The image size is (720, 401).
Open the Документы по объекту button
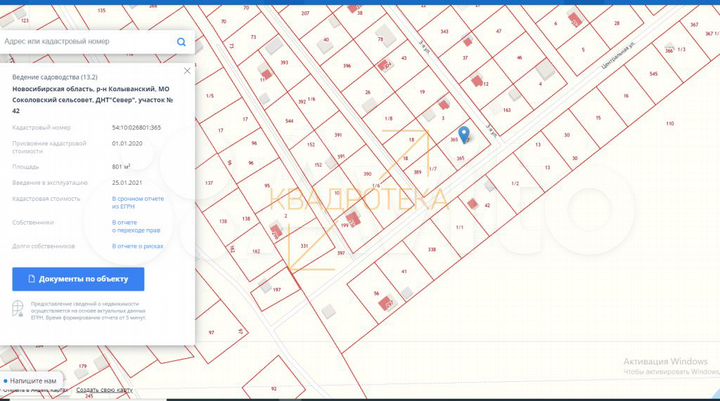tap(78, 279)
